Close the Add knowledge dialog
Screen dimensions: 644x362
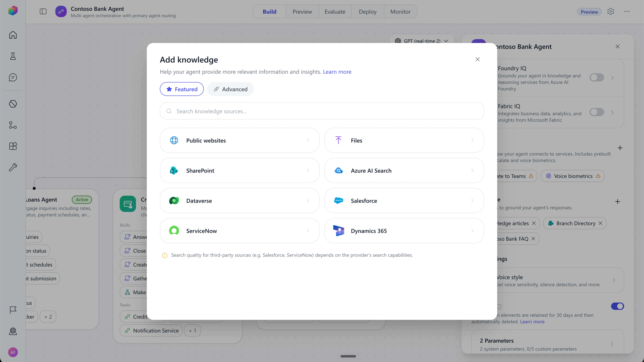477,59
